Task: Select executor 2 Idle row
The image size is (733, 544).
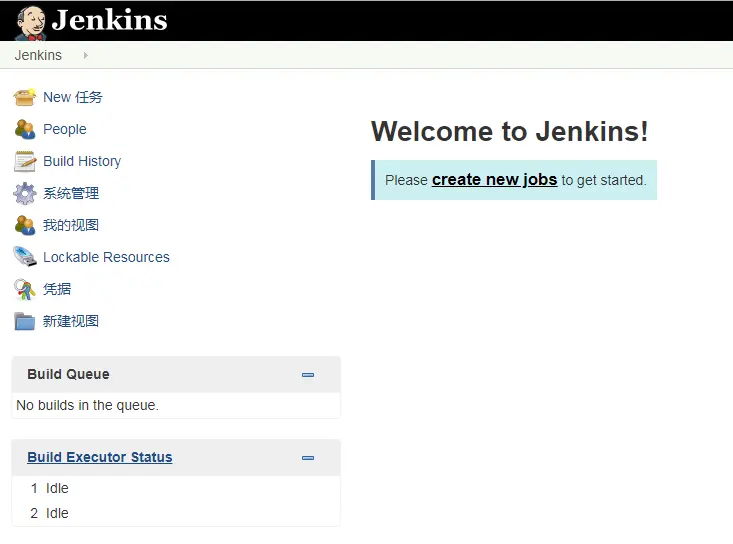Action: (176, 513)
